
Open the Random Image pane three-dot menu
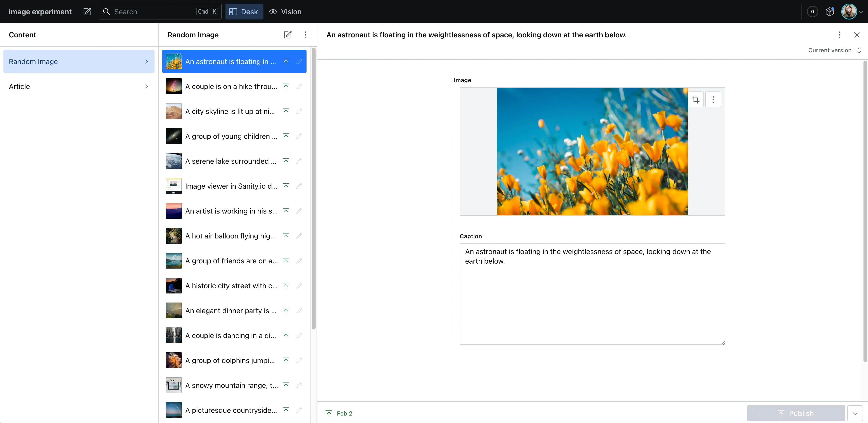(305, 35)
